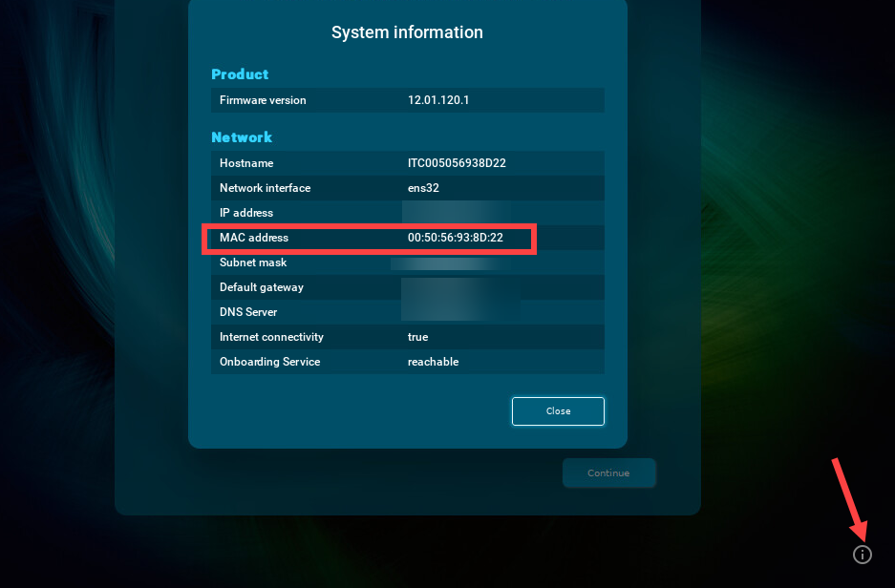The width and height of the screenshot is (895, 588).
Task: Click the System information dialog title
Action: click(407, 31)
